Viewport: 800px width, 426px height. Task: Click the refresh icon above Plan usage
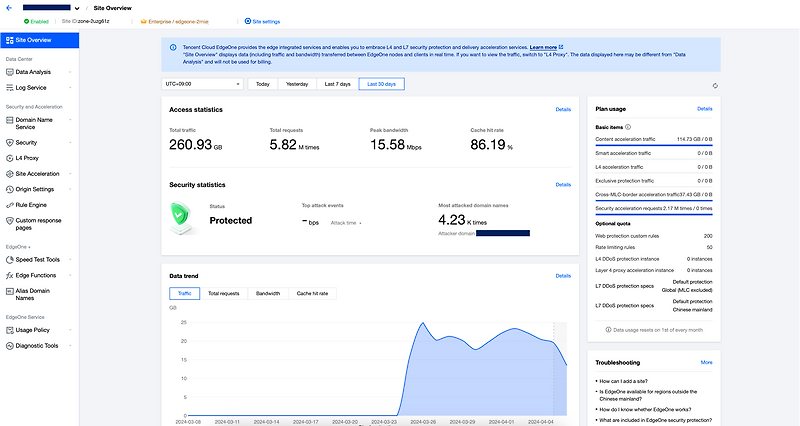(x=715, y=85)
